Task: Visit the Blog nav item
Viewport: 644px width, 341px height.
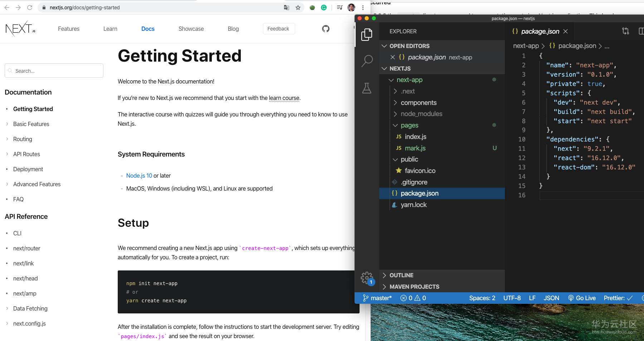Action: click(233, 29)
